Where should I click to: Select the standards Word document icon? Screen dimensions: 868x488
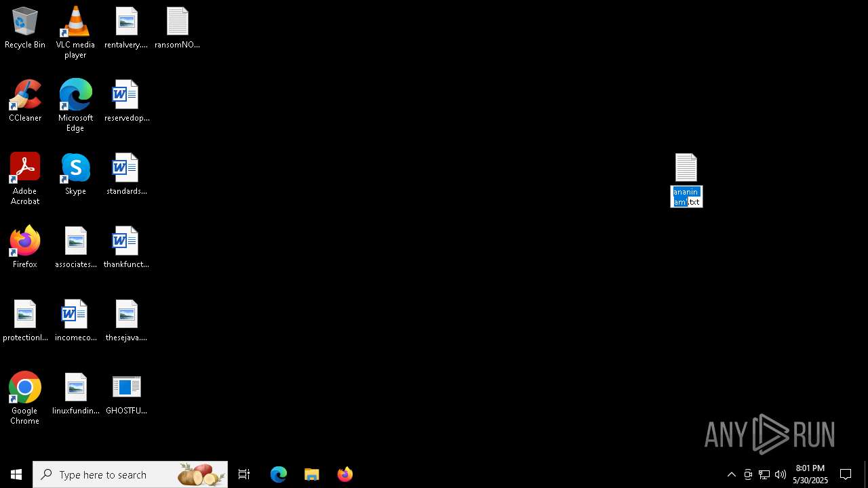point(126,175)
